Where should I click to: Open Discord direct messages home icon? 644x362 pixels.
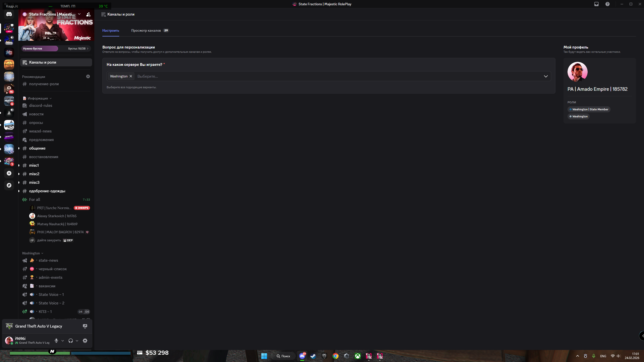click(x=9, y=14)
